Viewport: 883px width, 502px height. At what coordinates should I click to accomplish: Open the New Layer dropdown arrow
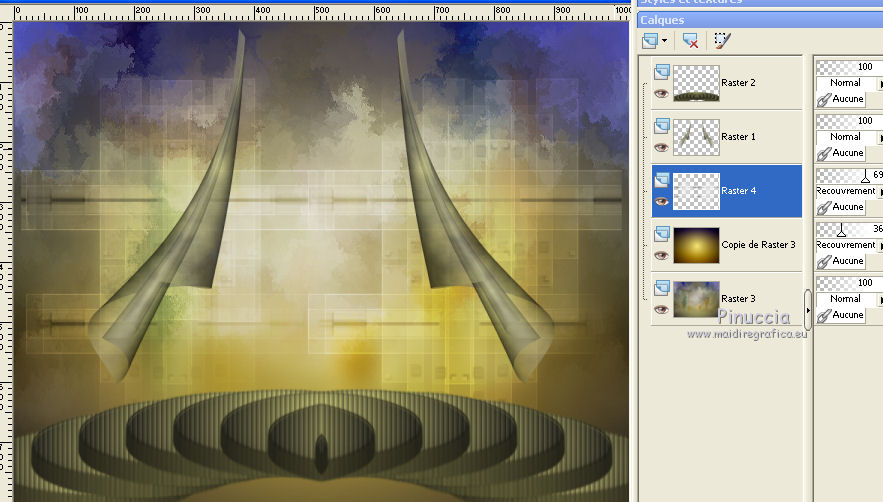pyautogui.click(x=665, y=41)
